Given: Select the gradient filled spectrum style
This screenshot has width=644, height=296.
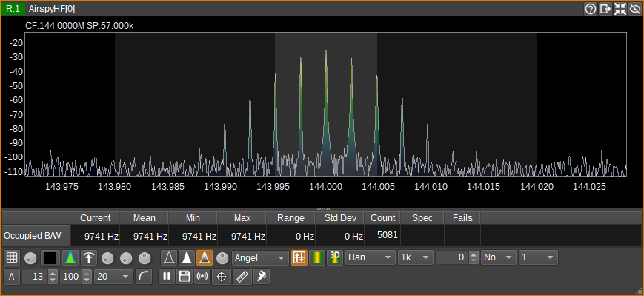Looking at the screenshot, I should 205,257.
